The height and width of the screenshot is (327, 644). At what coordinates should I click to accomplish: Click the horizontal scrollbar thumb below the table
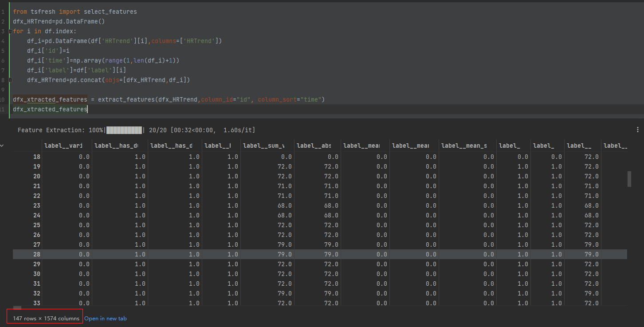click(x=17, y=307)
